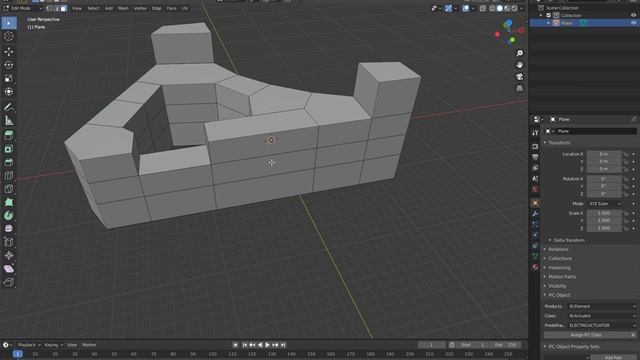Select the Shear tool
640x360 pixels.
pyautogui.click(x=9, y=269)
